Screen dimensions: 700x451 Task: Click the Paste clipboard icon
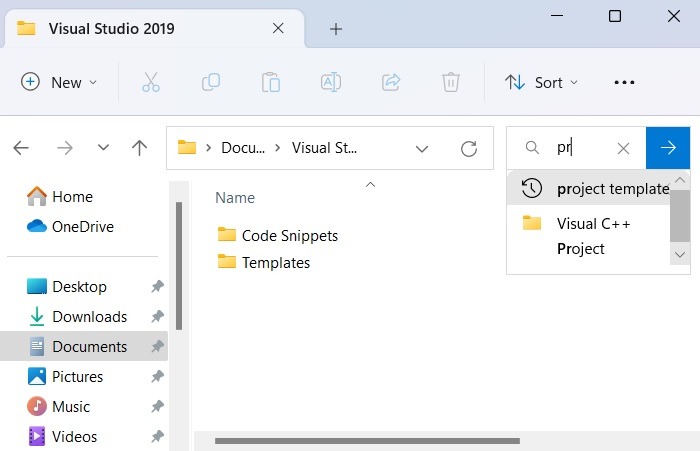click(271, 82)
